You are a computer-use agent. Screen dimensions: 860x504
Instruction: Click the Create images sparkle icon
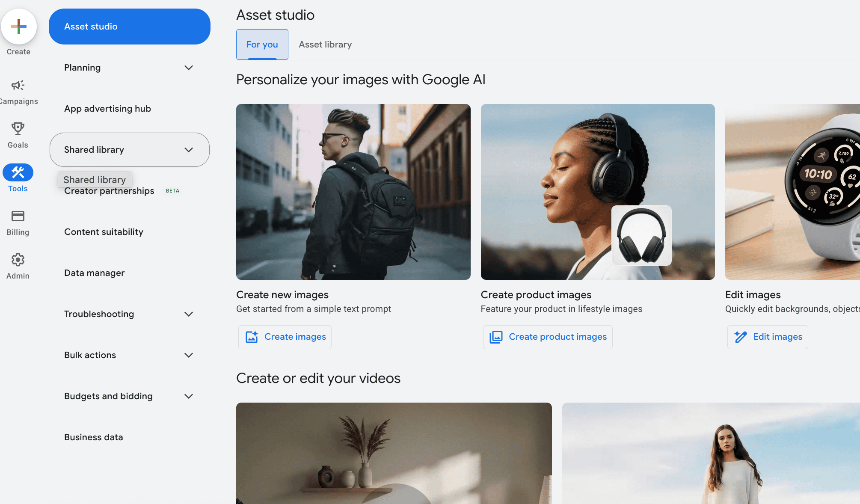click(252, 337)
